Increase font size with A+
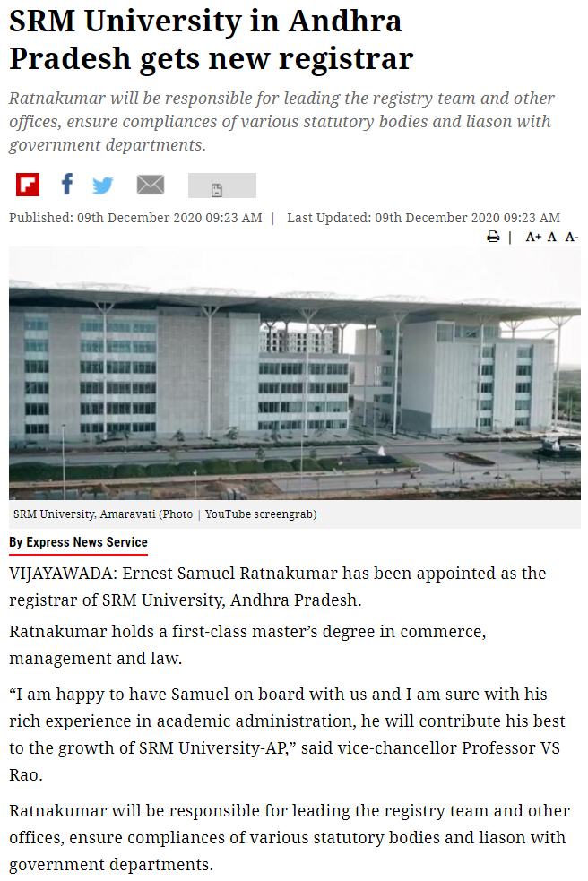 coord(533,237)
